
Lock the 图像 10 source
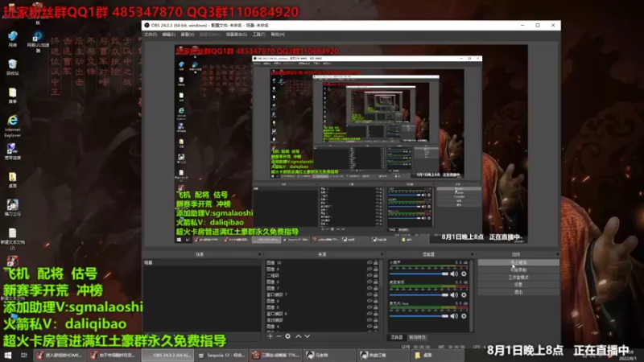375,263
